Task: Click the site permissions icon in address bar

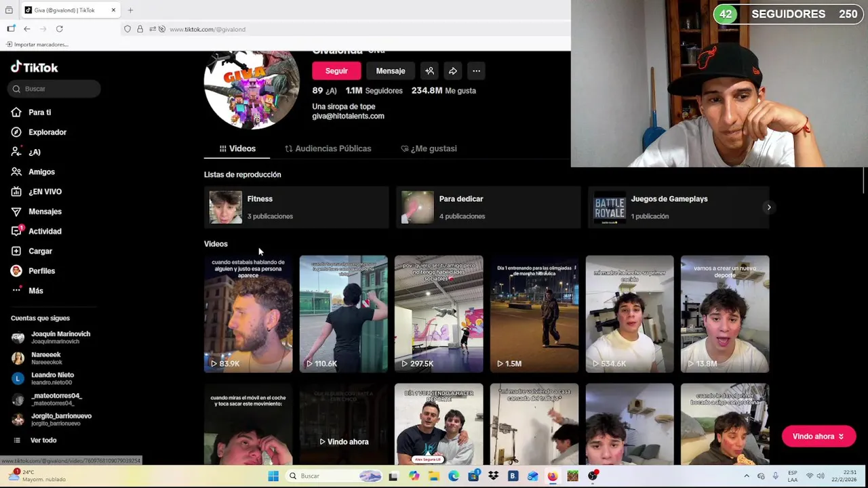Action: click(153, 29)
